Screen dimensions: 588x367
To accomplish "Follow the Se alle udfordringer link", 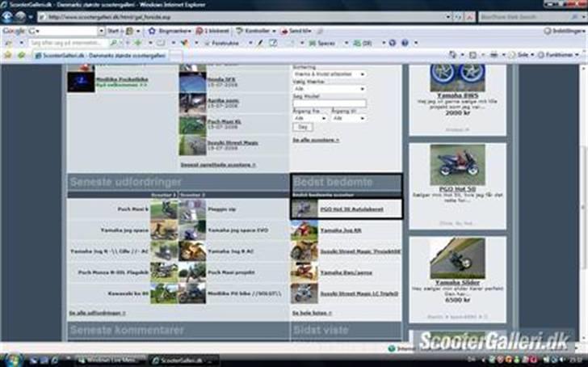I will [97, 313].
